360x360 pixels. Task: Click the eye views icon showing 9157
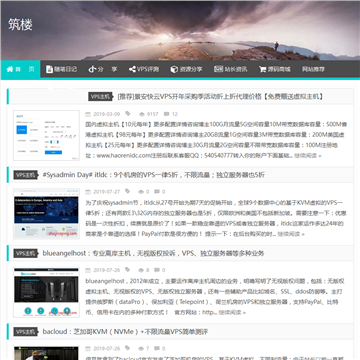[141, 114]
